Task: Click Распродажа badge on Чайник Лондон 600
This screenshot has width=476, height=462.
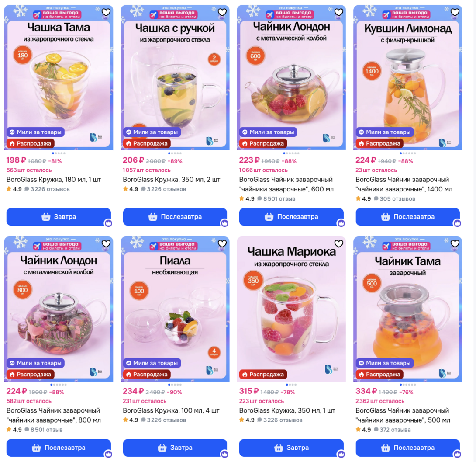Action: (x=263, y=143)
